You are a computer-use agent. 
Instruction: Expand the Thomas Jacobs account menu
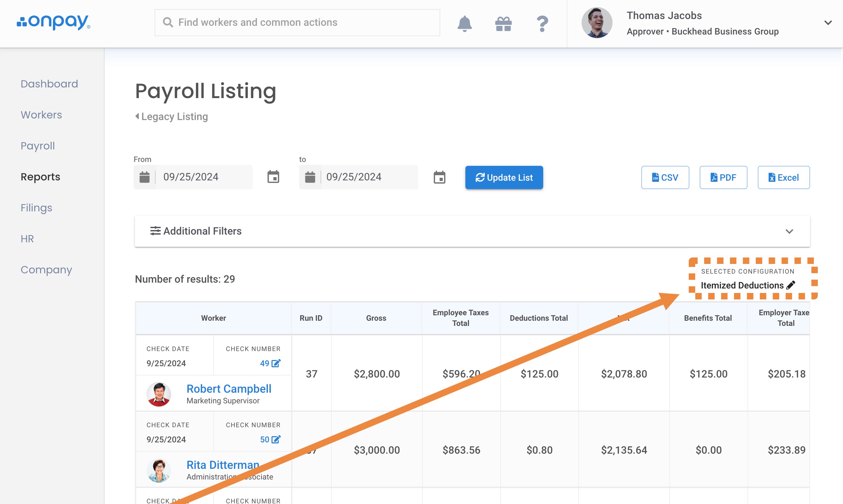(828, 23)
